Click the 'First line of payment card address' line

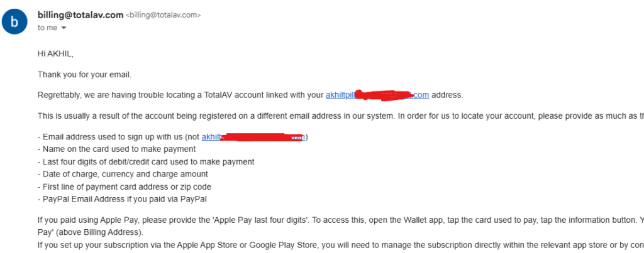pyautogui.click(x=124, y=186)
